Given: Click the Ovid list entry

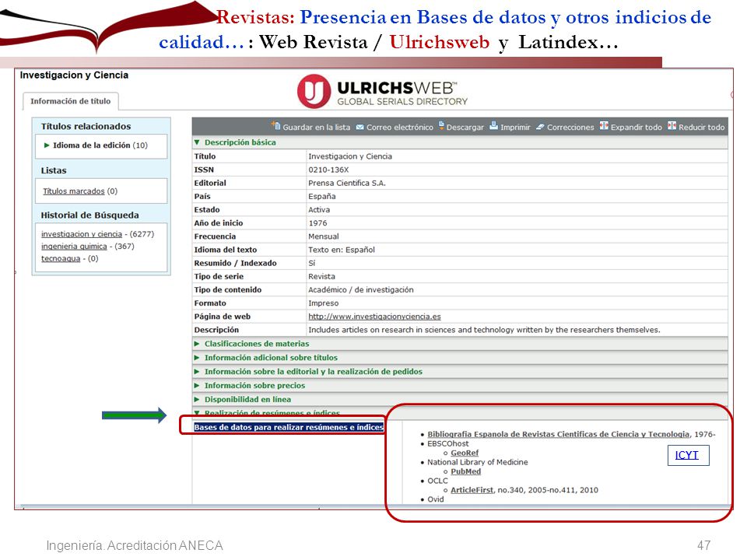Looking at the screenshot, I should tap(436, 499).
